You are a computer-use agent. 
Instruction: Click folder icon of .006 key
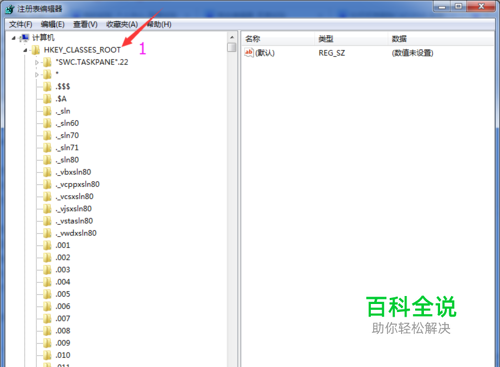coord(47,307)
